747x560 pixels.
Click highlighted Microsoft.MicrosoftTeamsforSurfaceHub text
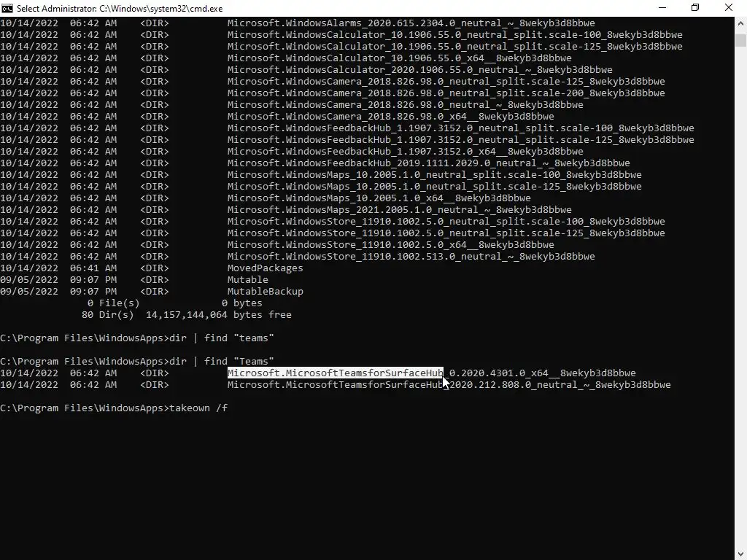336,373
